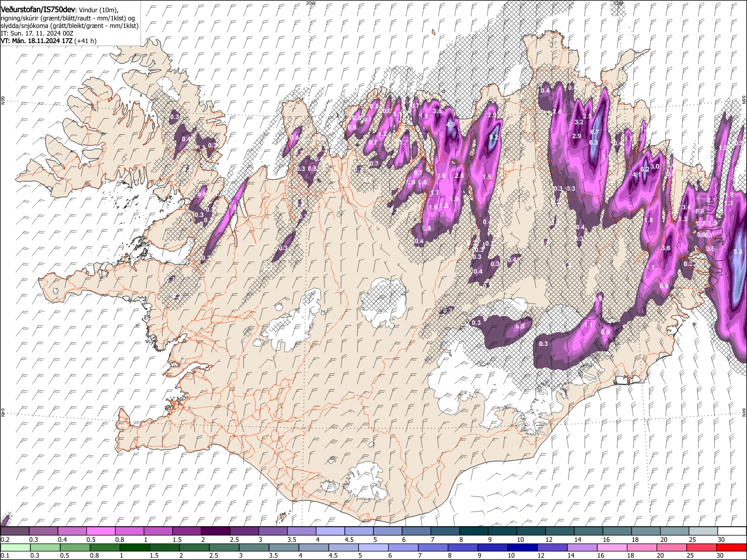The width and height of the screenshot is (747, 560).
Task: Click the light lavender swatch labeled 4, upper row
Action: tap(330, 531)
